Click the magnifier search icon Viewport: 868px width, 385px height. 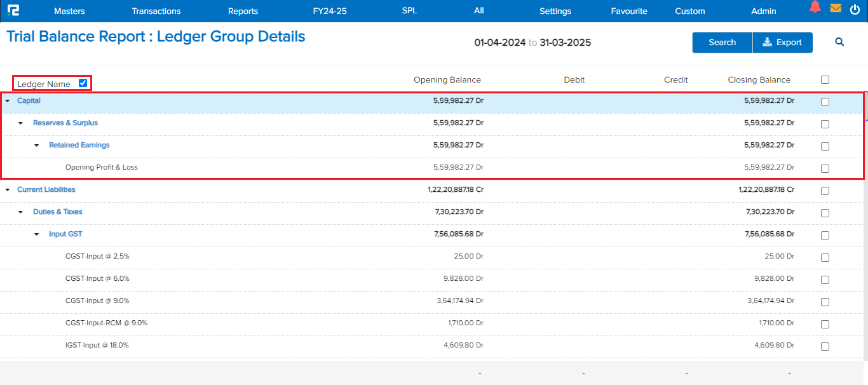point(839,42)
